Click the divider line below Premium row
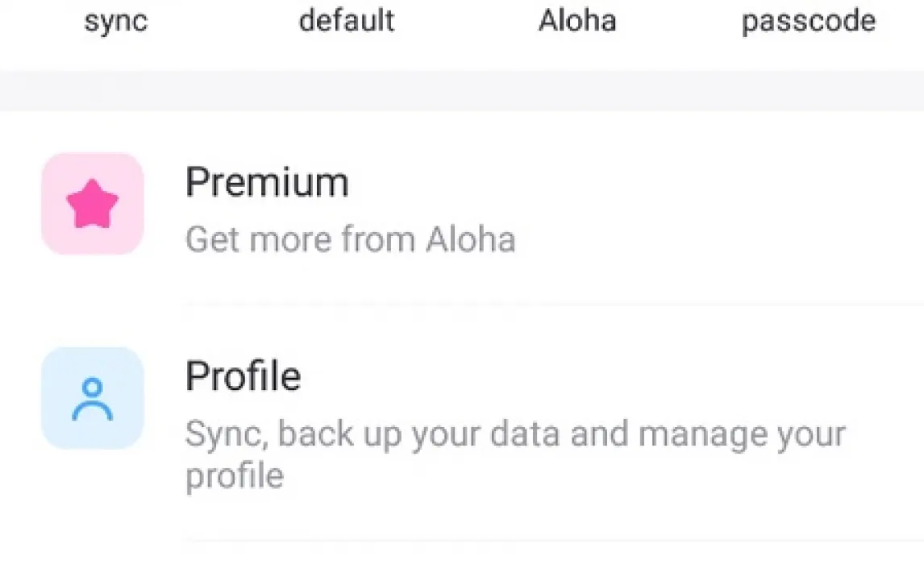The image size is (924, 577). 553,305
